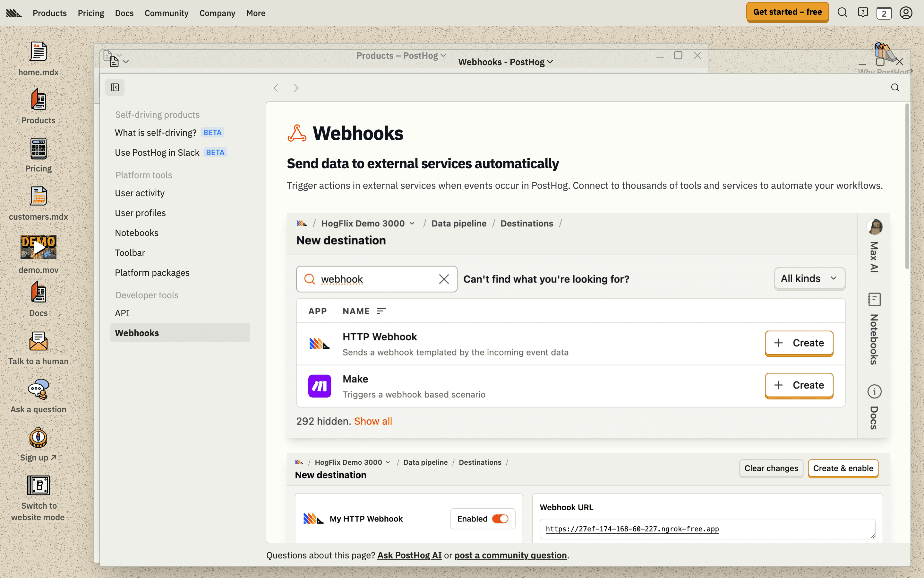The height and width of the screenshot is (578, 924).
Task: Open the Products menu
Action: pyautogui.click(x=50, y=13)
